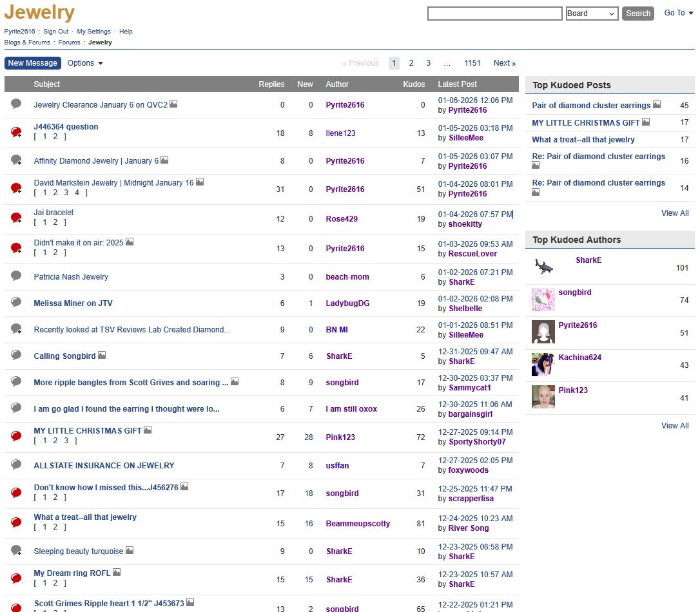Click Kachina624's avatar image
The image size is (700, 612).
(543, 365)
